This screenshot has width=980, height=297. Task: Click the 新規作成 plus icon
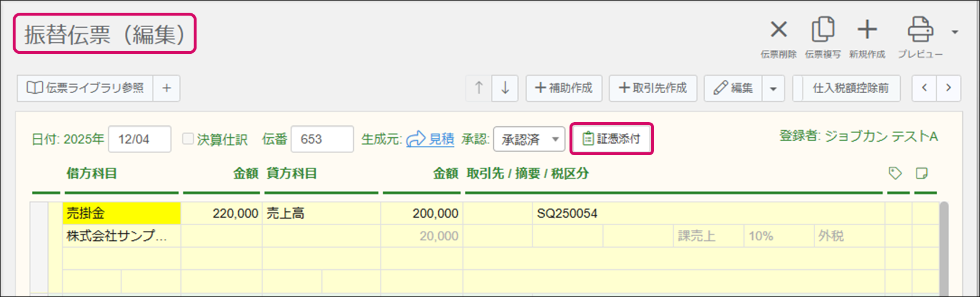(867, 30)
